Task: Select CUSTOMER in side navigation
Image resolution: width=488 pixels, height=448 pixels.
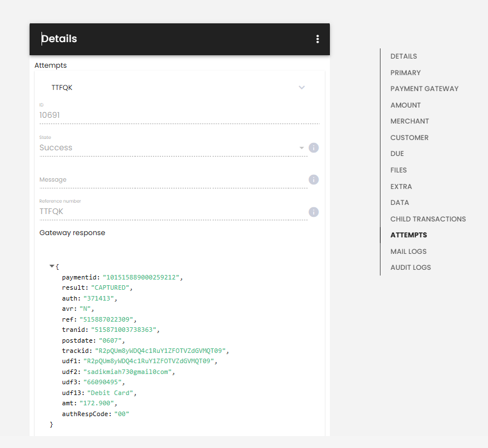Action: pos(410,138)
